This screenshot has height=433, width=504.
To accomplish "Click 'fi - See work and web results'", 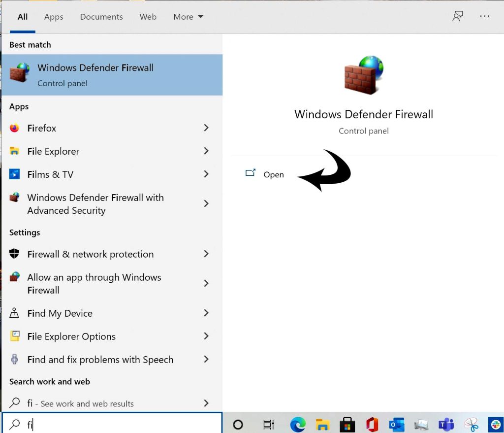I will [112, 403].
